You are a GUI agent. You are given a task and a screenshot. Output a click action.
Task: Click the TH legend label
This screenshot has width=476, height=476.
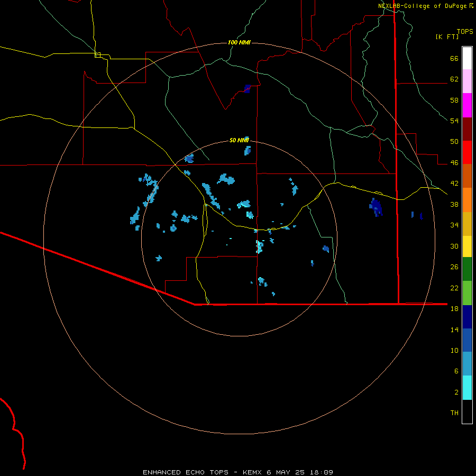coord(454,413)
